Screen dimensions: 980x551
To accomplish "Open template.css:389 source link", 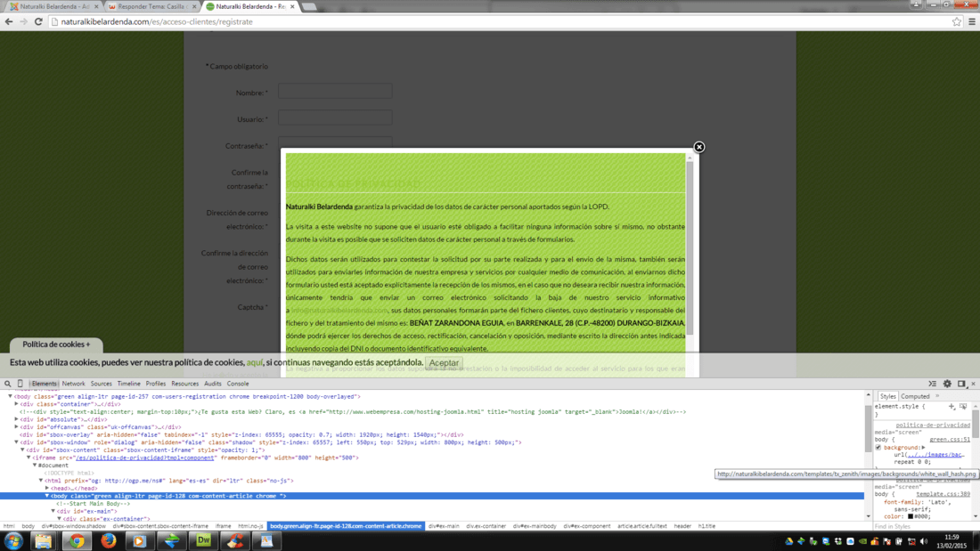I will pos(943,494).
